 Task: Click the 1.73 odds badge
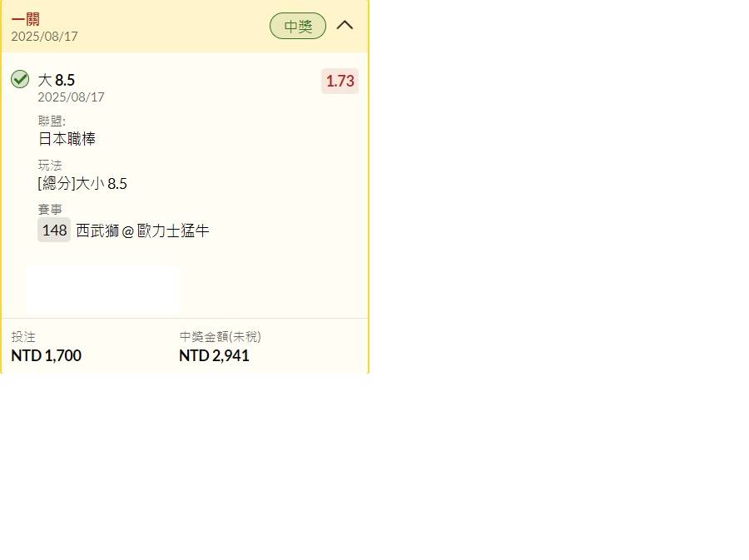pos(340,81)
